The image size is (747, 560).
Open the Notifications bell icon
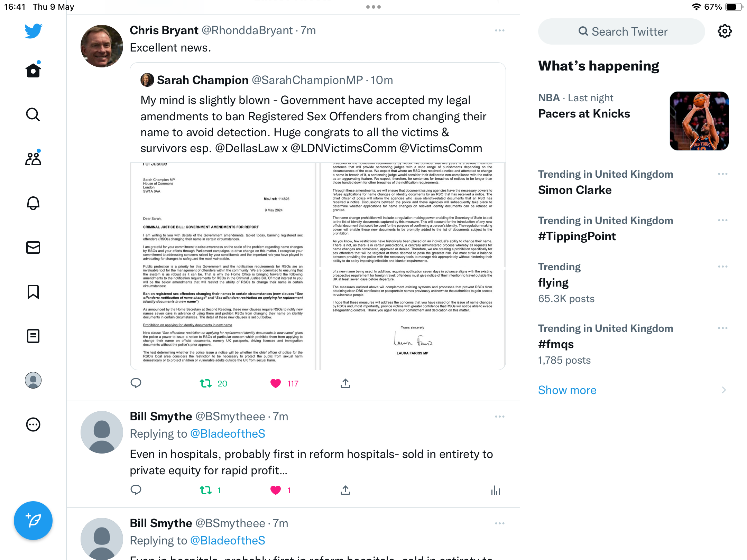tap(33, 203)
